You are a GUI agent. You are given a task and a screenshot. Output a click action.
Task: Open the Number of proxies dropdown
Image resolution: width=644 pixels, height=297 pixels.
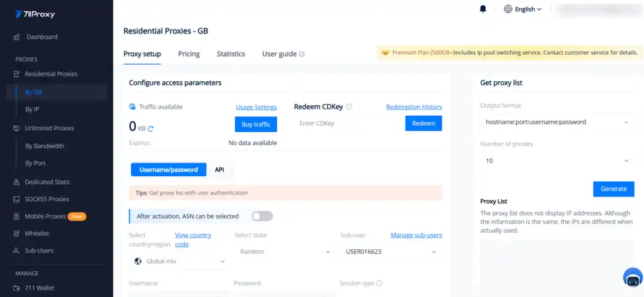[x=557, y=160]
